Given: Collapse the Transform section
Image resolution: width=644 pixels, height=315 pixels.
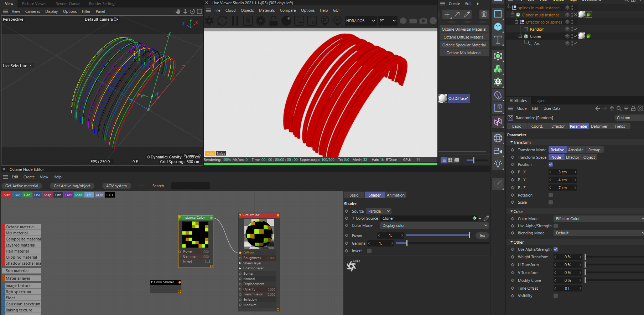Looking at the screenshot, I should (x=511, y=142).
